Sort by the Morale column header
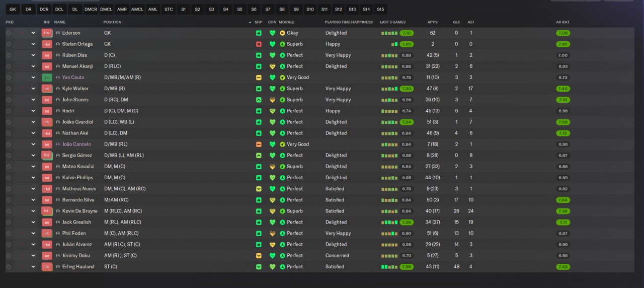644x288 pixels. [287, 22]
